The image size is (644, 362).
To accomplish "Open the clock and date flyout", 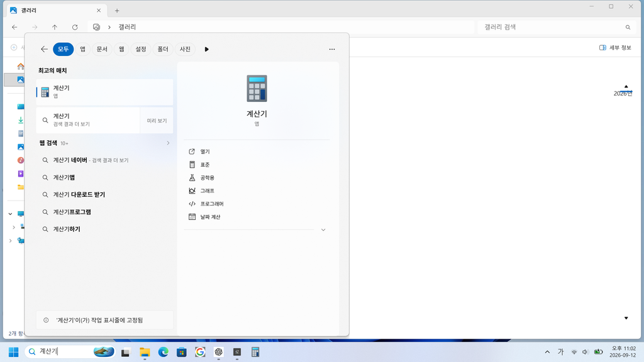I will pos(623,352).
